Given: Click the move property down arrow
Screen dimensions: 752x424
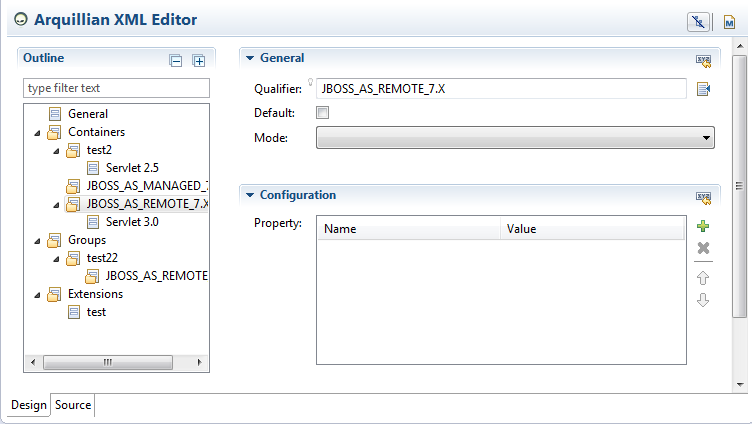Looking at the screenshot, I should click(703, 300).
